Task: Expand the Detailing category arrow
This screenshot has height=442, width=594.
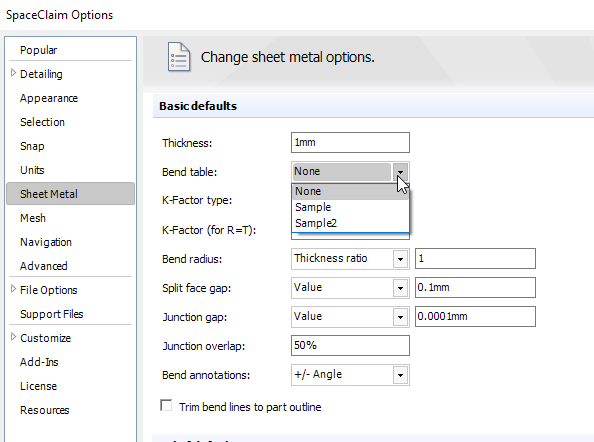Action: point(13,73)
